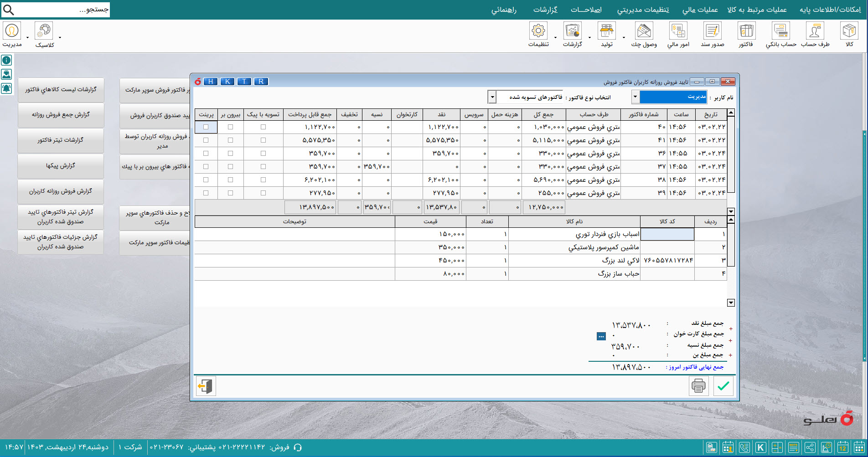Open راهنمائي help menu
This screenshot has height=457, width=868.
tap(504, 10)
